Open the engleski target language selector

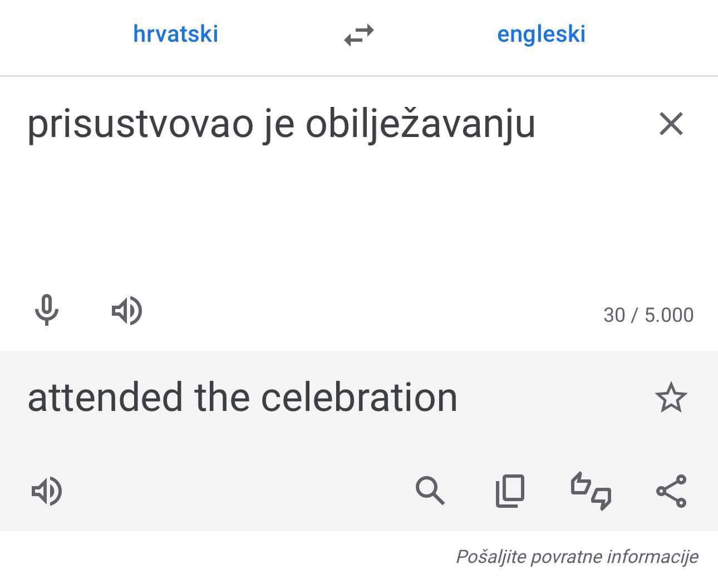541,34
